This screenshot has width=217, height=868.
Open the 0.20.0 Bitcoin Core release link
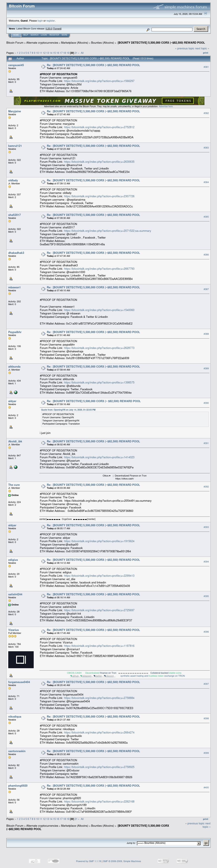[x=49, y=29]
